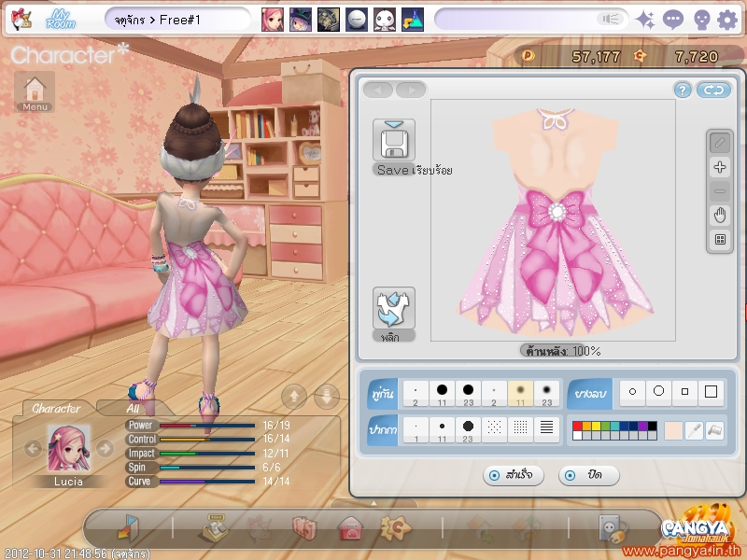Pick the red color swatch
Image resolution: width=747 pixels, height=560 pixels.
pos(577,426)
